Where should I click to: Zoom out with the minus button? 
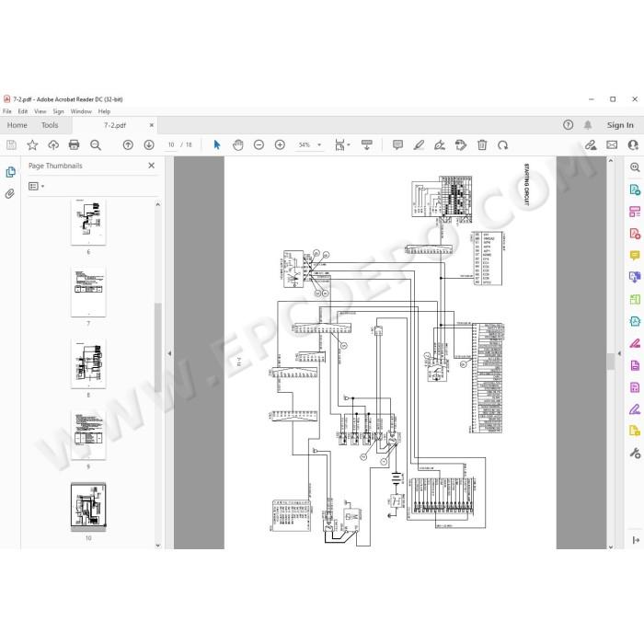[x=259, y=145]
